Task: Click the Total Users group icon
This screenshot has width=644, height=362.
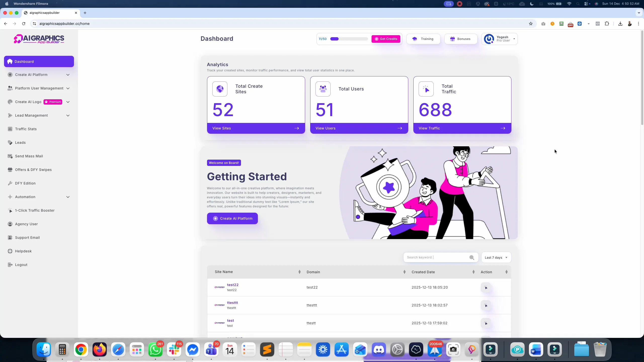Action: 323,89
